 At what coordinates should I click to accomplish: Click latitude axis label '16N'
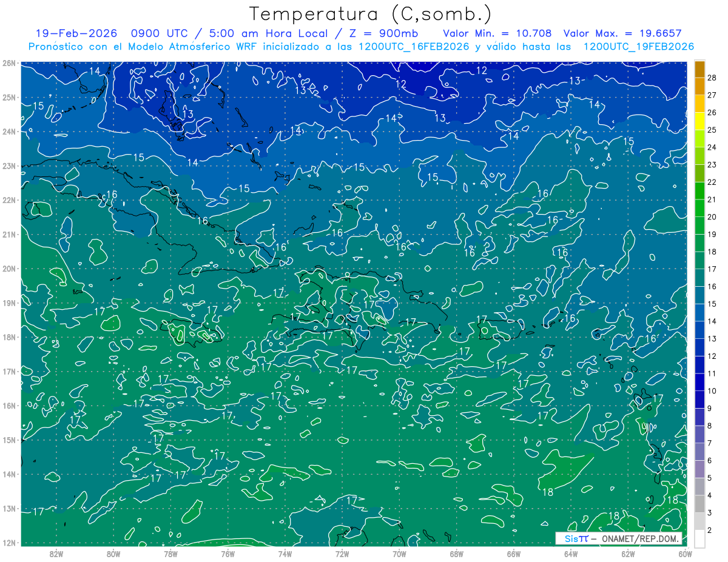pyautogui.click(x=8, y=406)
